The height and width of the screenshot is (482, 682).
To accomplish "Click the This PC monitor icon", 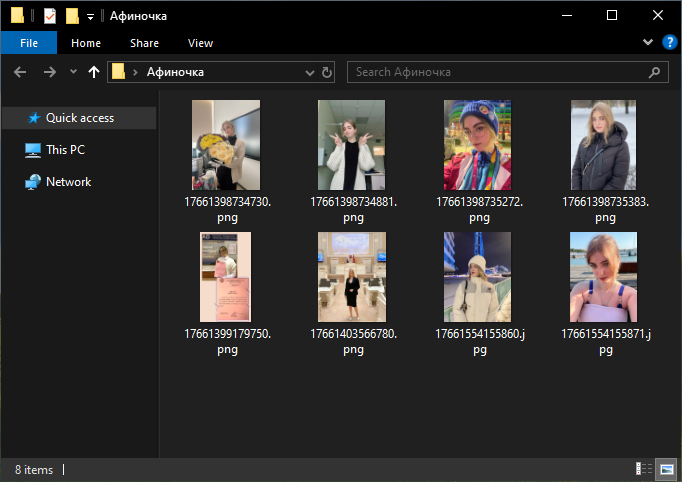I will 33,150.
